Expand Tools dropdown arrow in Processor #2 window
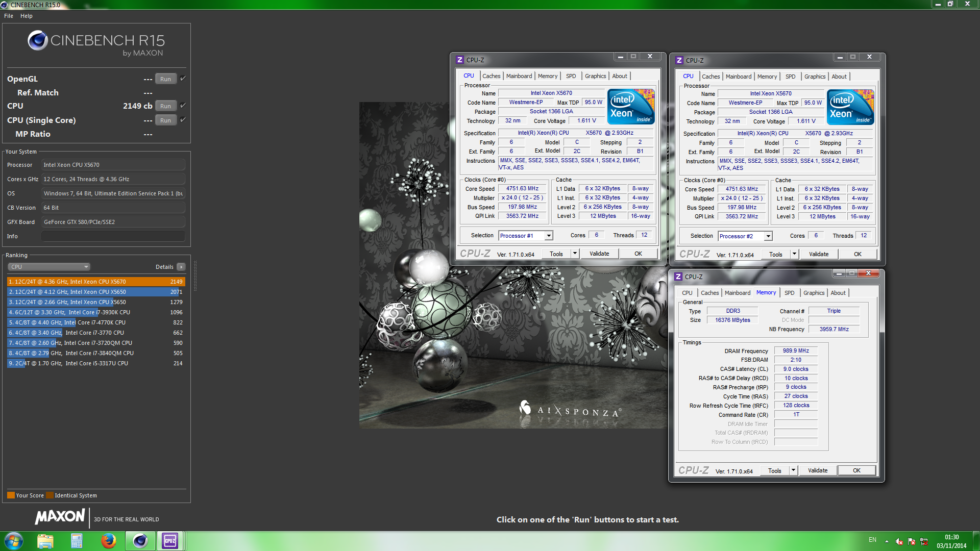This screenshot has width=980, height=551. (x=794, y=254)
